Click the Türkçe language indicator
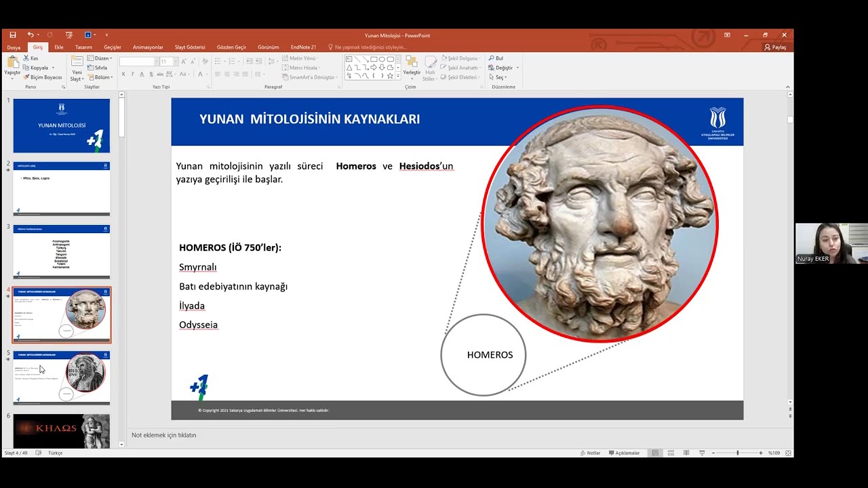 coord(55,453)
